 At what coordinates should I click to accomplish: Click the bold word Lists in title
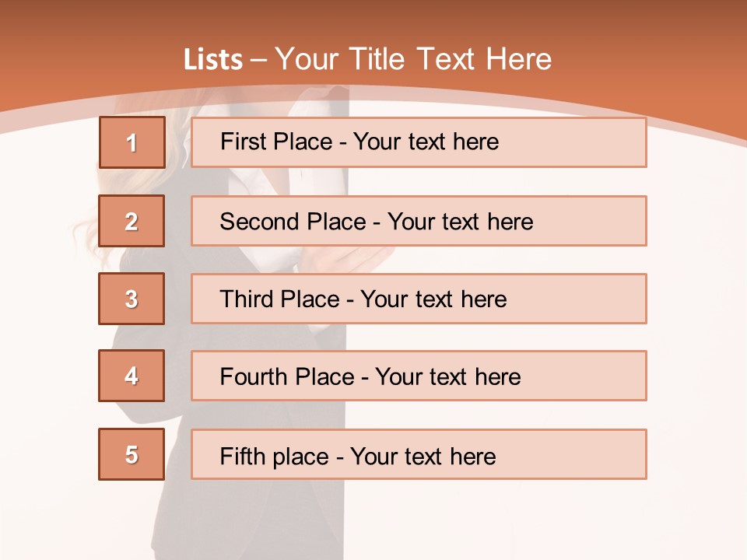click(213, 60)
